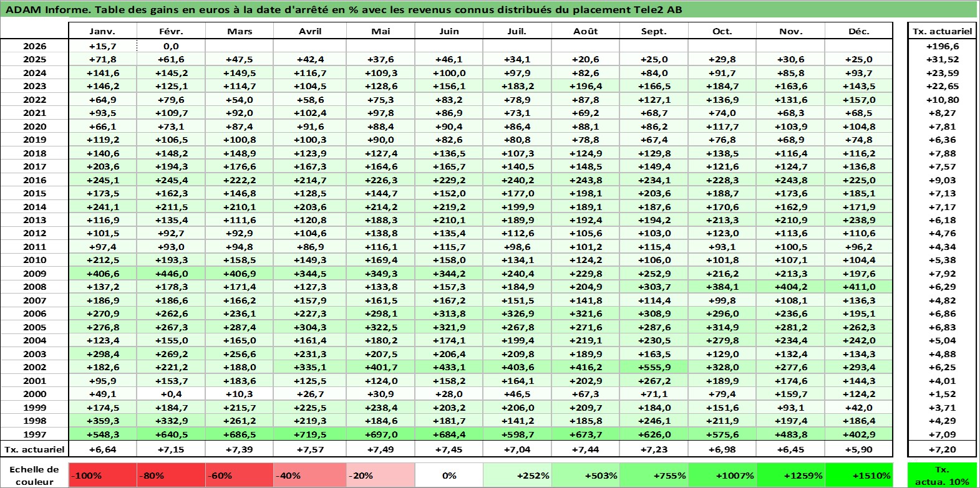Select the 'Sept.' column header

tap(654, 31)
